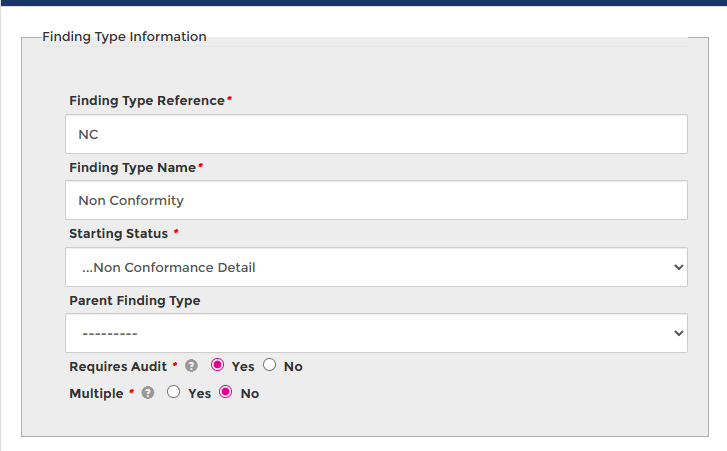
Task: Click the Starting Status label text
Action: coord(119,233)
